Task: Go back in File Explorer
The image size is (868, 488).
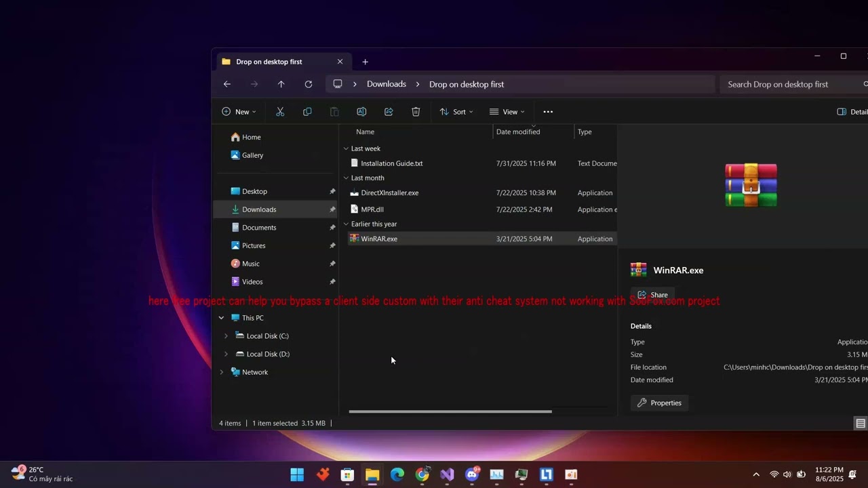Action: (227, 84)
